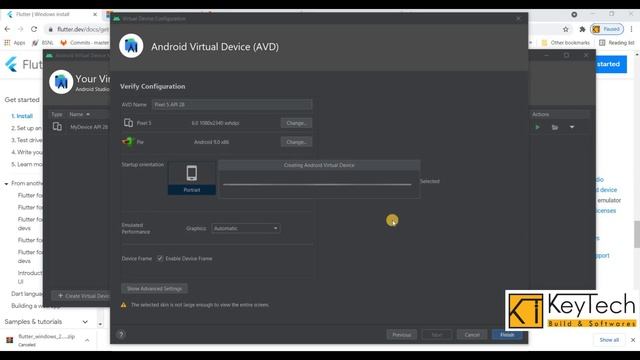Open the Actions dropdown arrow in AVD manager
This screenshot has height=360, width=640.
click(x=572, y=127)
